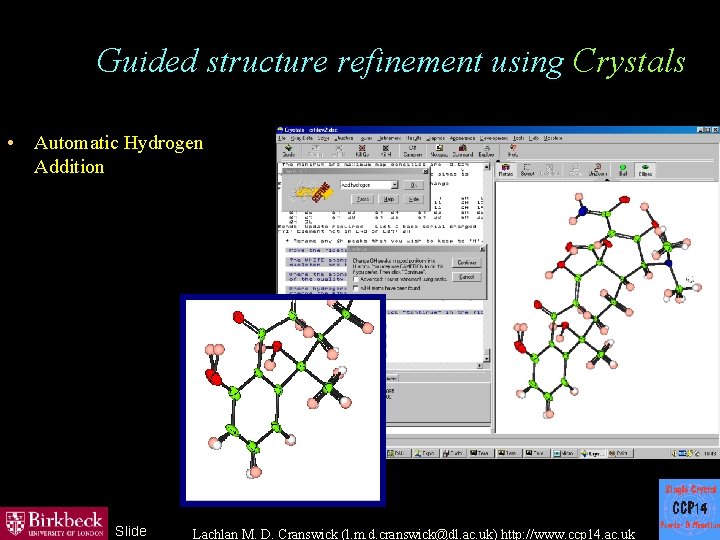
Task: Click the Help button in Refine dialog
Action: [389, 199]
